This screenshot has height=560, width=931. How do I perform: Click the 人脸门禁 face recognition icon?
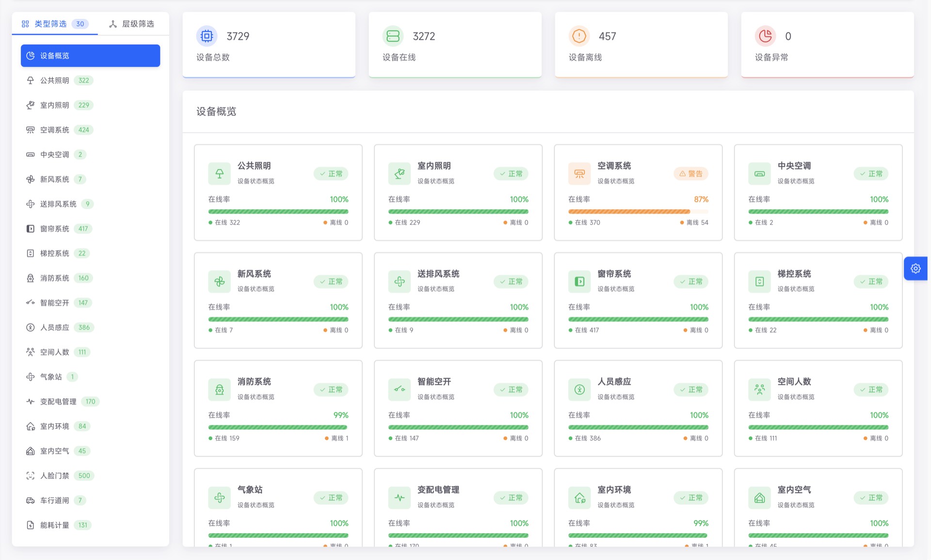(x=30, y=475)
